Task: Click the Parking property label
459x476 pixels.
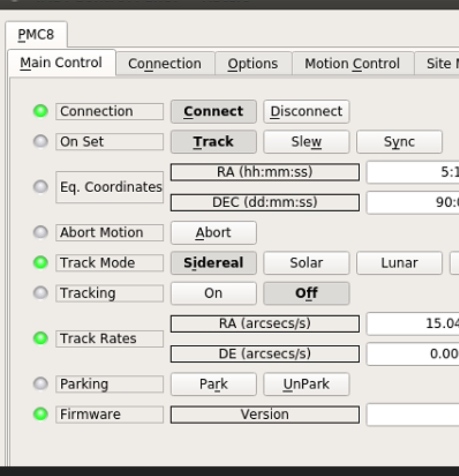Action: pos(110,384)
